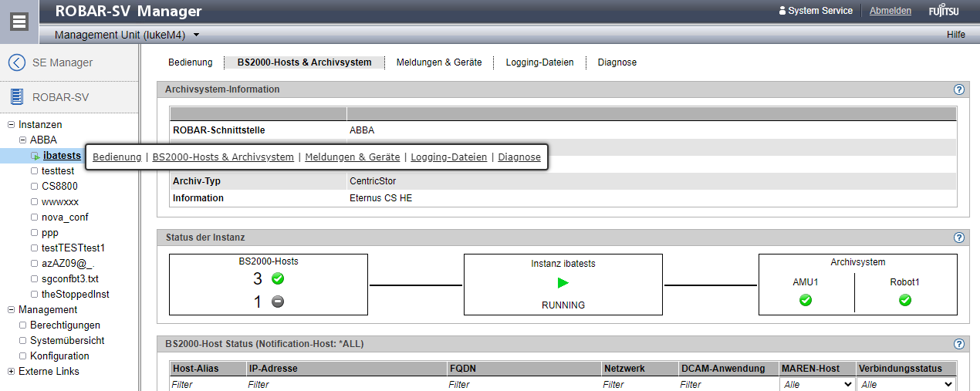980x391 pixels.
Task: Click green checkmark next to 3 BS2000-Hosts
Action: pos(278,279)
